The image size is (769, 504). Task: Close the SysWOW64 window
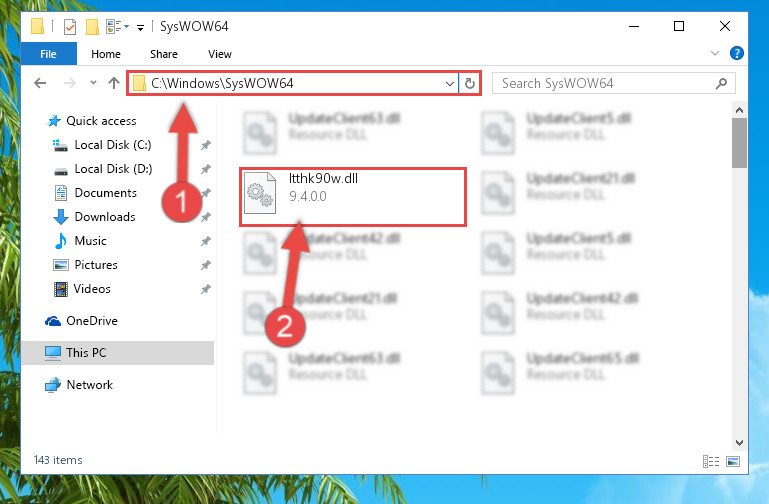pos(725,26)
